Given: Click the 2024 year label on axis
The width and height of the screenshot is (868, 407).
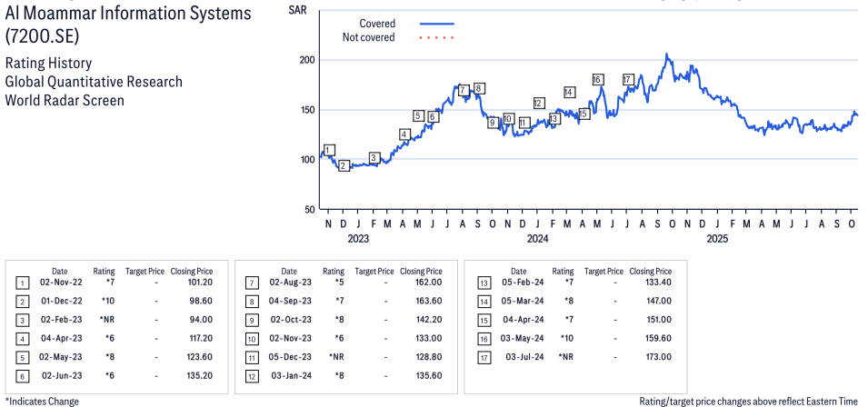Looking at the screenshot, I should pyautogui.click(x=538, y=239).
